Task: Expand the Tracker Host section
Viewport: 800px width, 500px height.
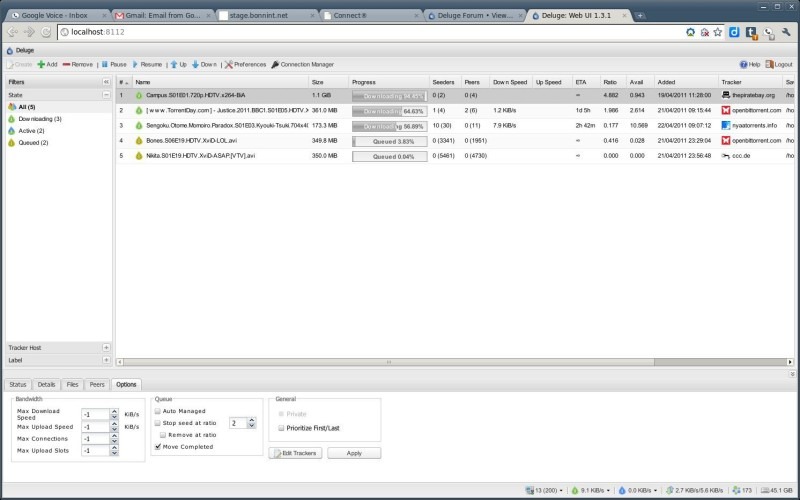Action: tap(106, 348)
